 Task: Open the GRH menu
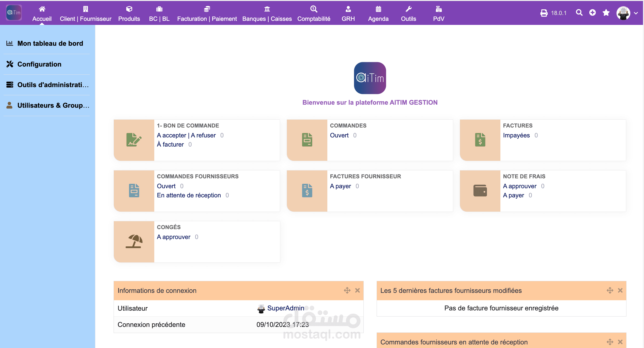(348, 14)
